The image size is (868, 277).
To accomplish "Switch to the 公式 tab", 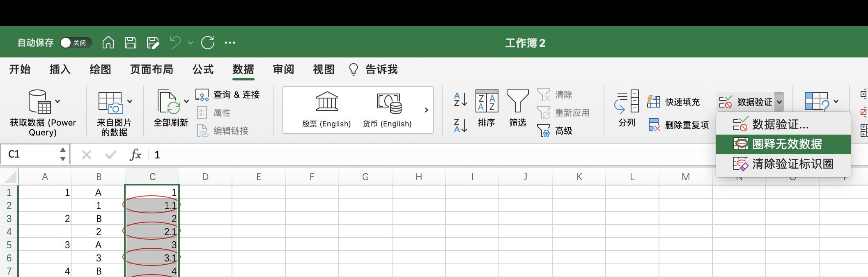I will [x=203, y=69].
